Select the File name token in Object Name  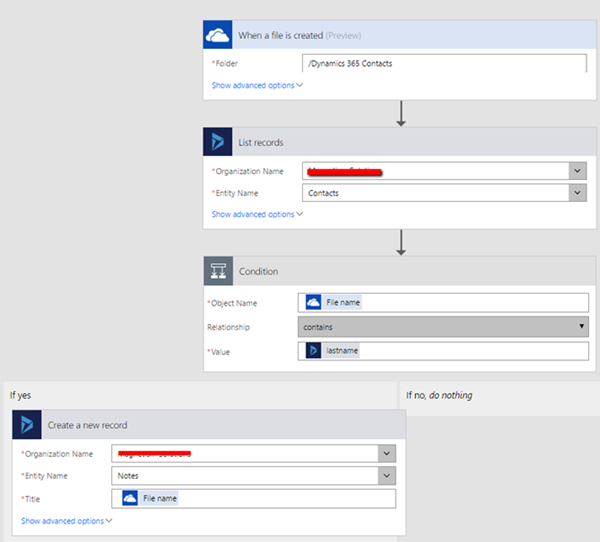pos(334,302)
